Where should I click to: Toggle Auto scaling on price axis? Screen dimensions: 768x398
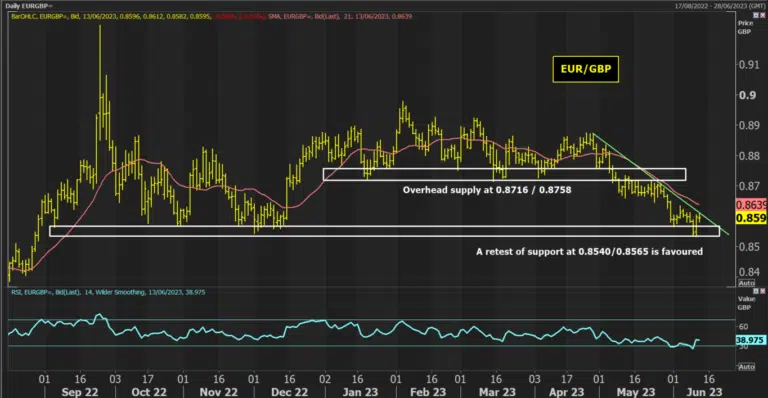point(746,283)
